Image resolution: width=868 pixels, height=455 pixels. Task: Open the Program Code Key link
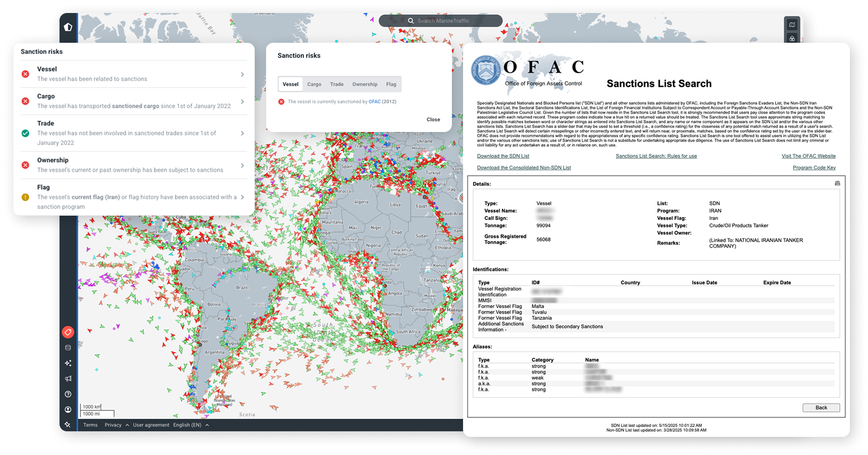point(814,168)
